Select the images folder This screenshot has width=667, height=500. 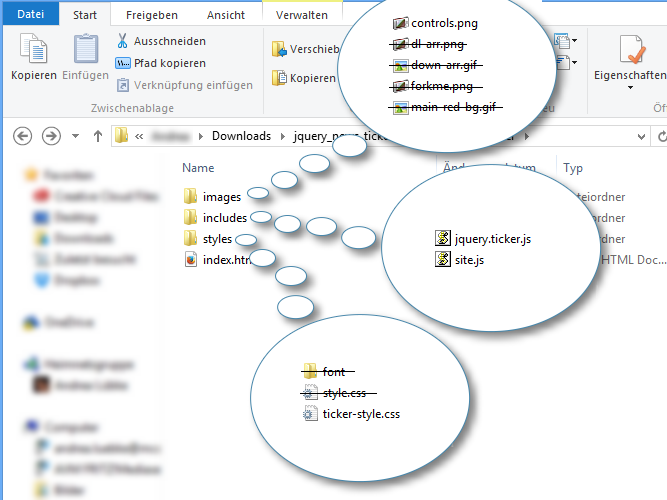coord(213,197)
